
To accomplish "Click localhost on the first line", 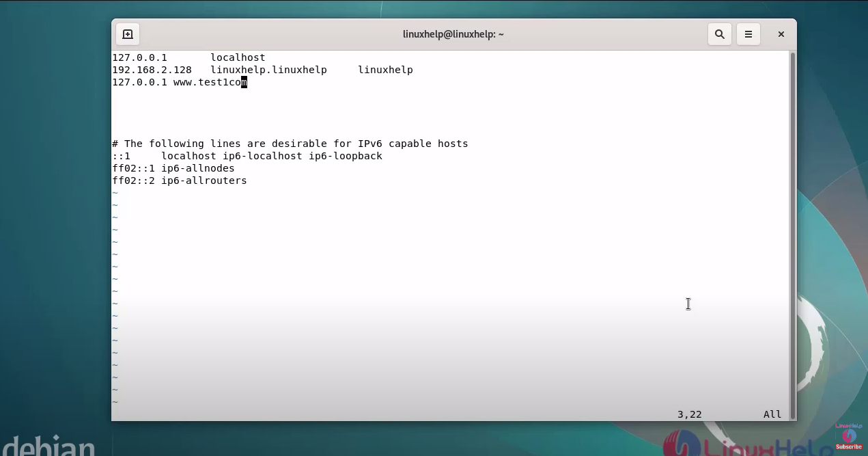I will pos(238,57).
